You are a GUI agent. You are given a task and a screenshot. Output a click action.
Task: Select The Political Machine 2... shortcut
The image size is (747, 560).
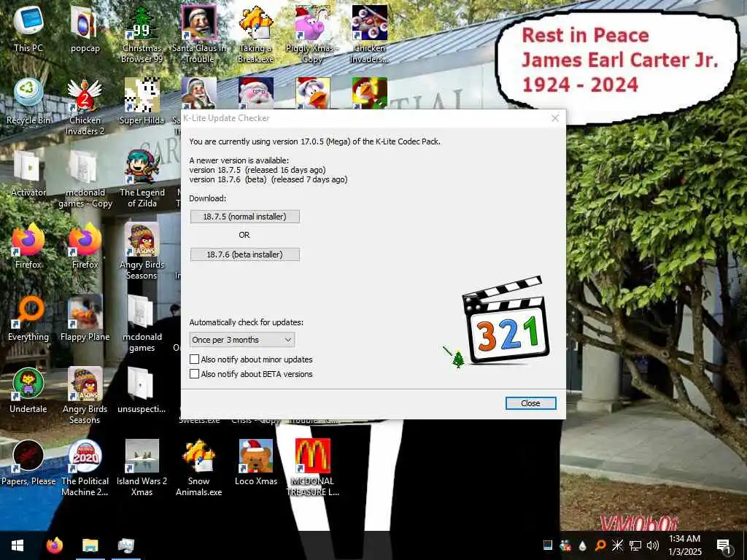point(85,467)
